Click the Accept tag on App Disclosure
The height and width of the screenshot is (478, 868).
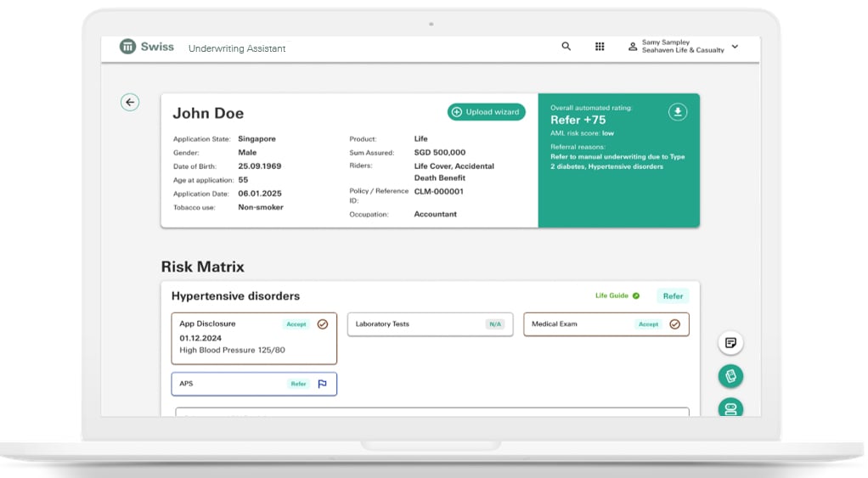coord(296,324)
